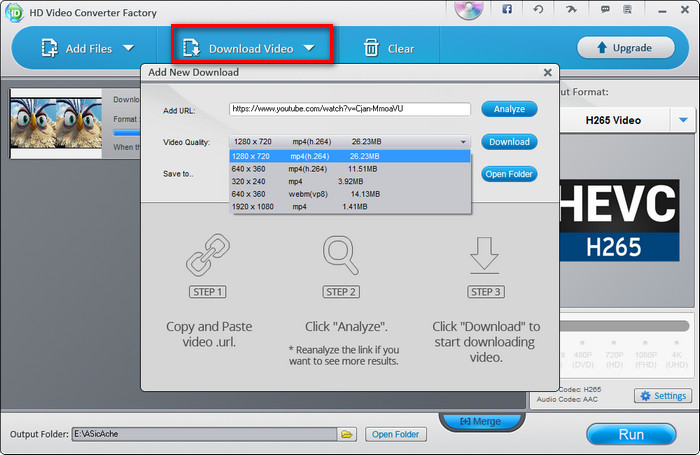The image size is (700, 455).
Task: Click the video thumbnail with birds
Action: [x=56, y=123]
